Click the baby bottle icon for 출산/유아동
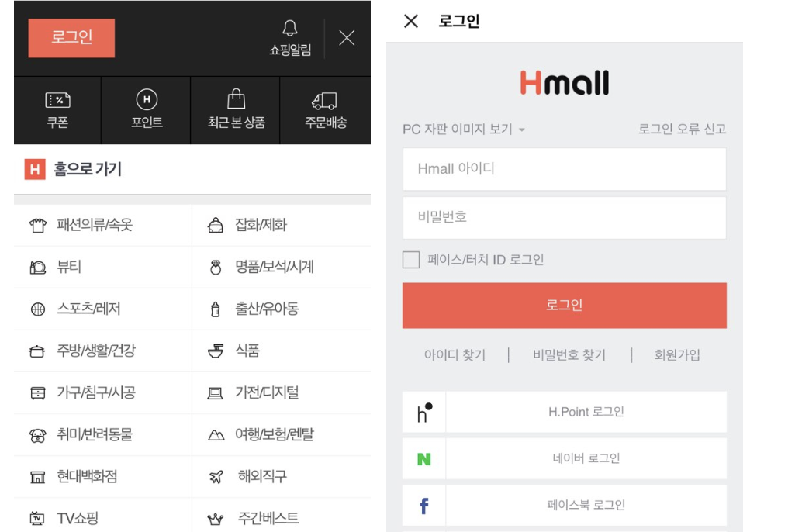Screen dimensions: 795x532 [x=216, y=309]
